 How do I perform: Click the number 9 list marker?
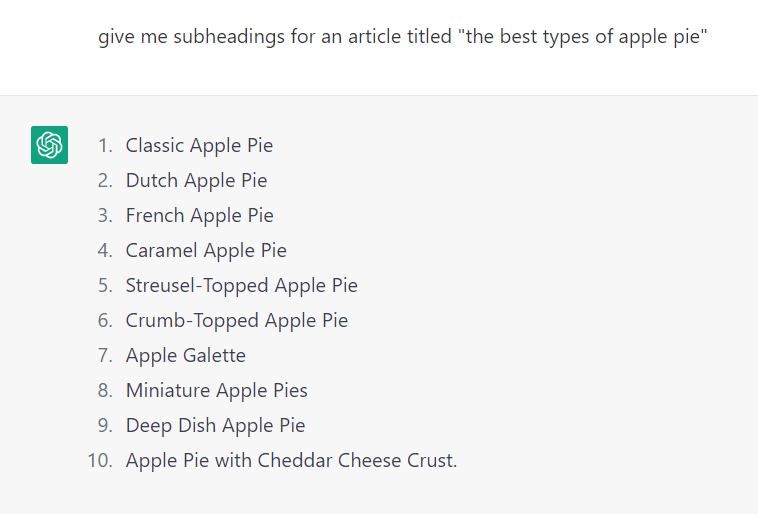tap(105, 426)
